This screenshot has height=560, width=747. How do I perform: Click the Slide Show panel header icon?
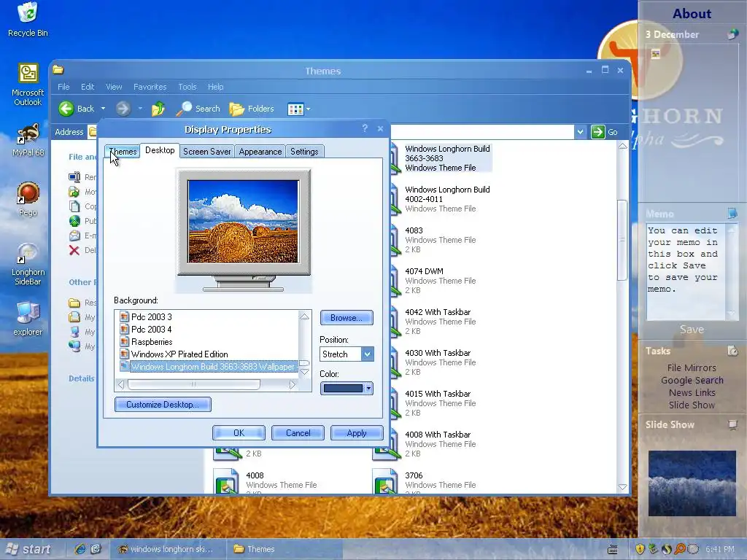pyautogui.click(x=732, y=424)
